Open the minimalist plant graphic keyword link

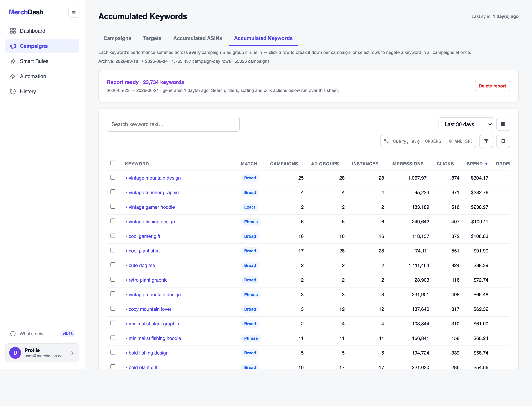click(x=154, y=324)
